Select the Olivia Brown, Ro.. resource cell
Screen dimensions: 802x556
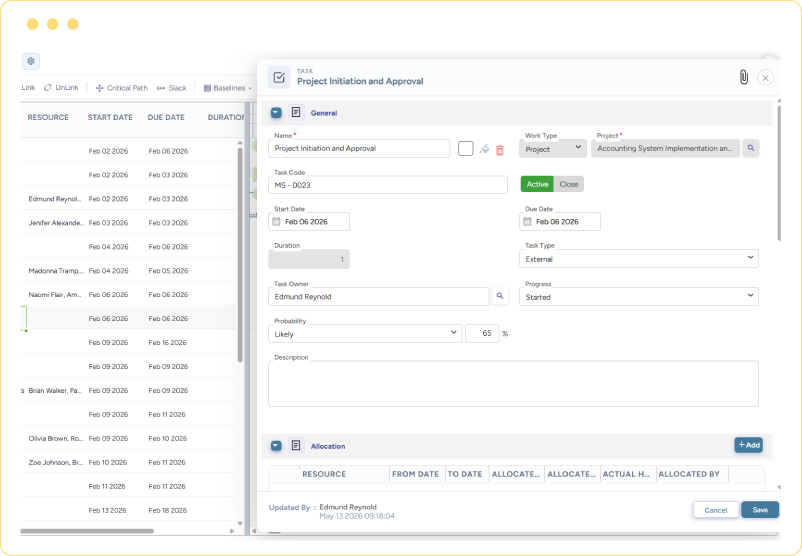(55, 439)
